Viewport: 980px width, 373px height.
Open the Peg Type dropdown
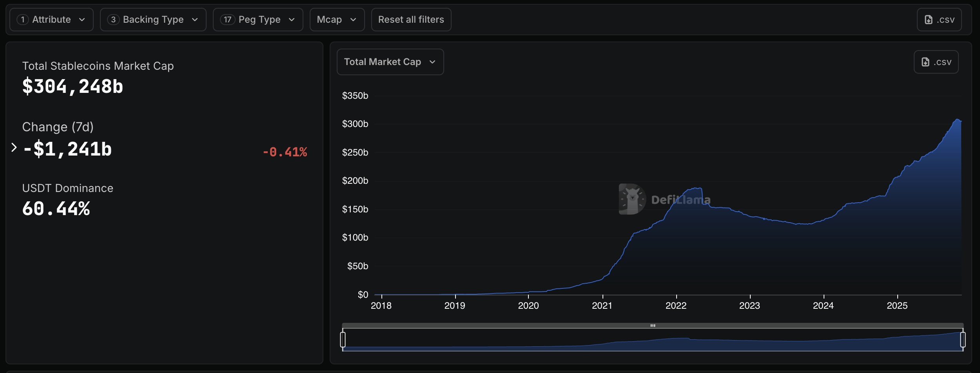point(258,20)
